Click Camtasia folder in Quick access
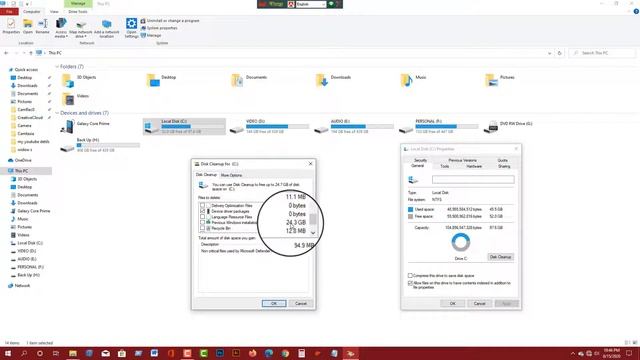This screenshot has height=360, width=640. point(25,133)
